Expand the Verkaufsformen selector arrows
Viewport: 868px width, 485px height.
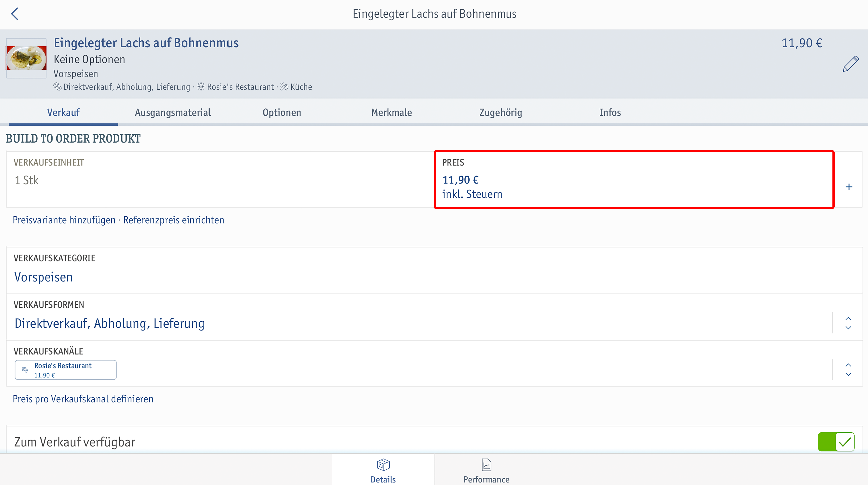848,323
